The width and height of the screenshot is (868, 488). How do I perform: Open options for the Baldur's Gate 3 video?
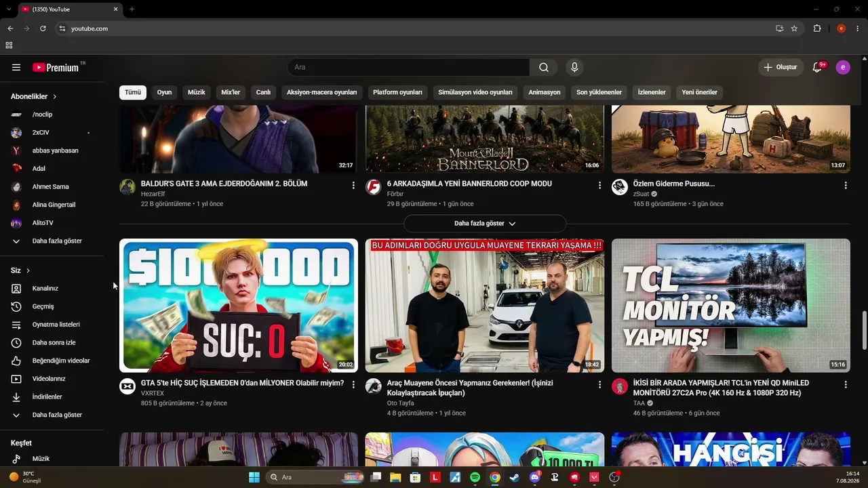click(353, 185)
